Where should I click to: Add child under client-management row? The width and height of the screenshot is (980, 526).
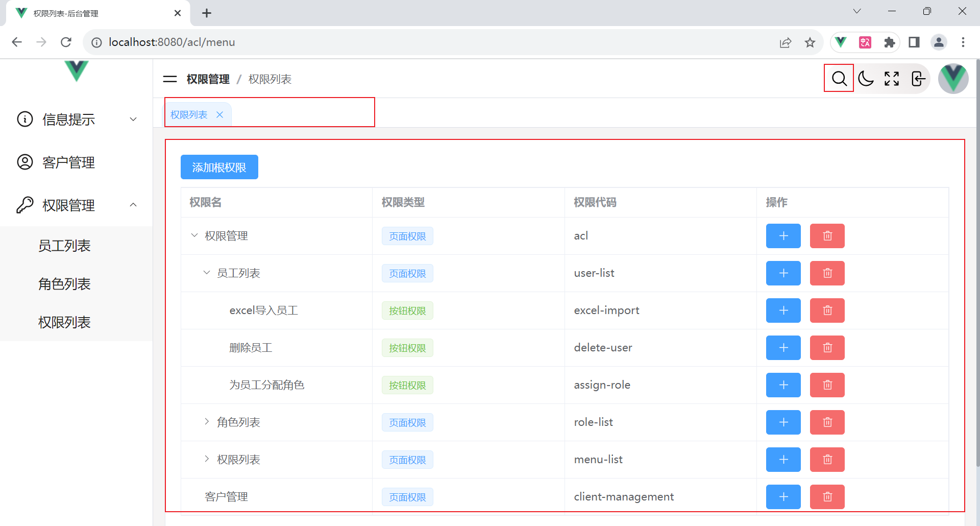click(x=783, y=497)
